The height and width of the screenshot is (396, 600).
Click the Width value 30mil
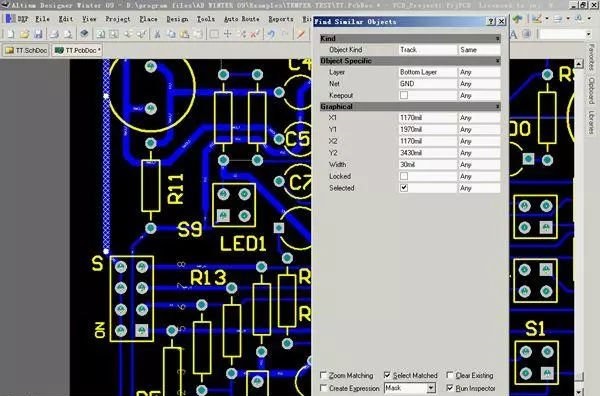point(428,165)
